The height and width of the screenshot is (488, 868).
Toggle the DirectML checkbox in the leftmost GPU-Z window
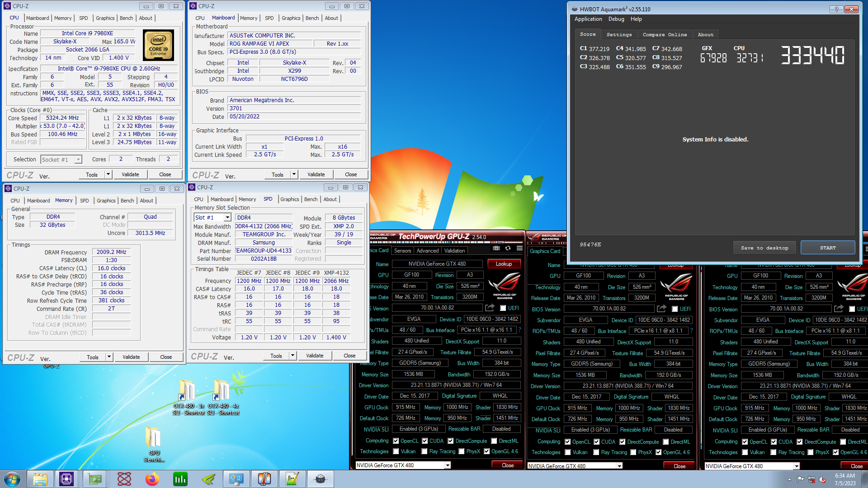(494, 441)
